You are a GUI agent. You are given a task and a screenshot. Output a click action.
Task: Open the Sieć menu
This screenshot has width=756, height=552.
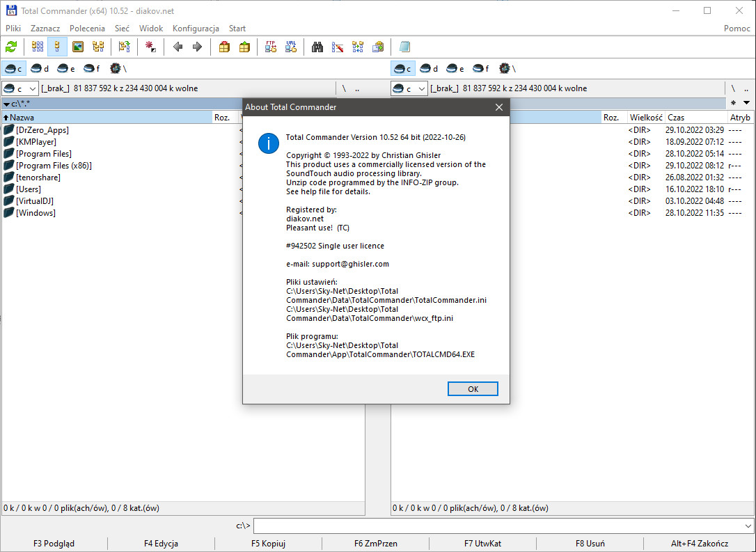coord(122,29)
